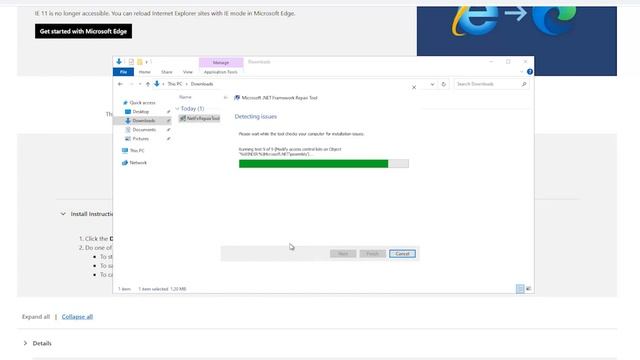Open recent locations dropdown beside forward arrow
This screenshot has height=360, width=640.
140,84
